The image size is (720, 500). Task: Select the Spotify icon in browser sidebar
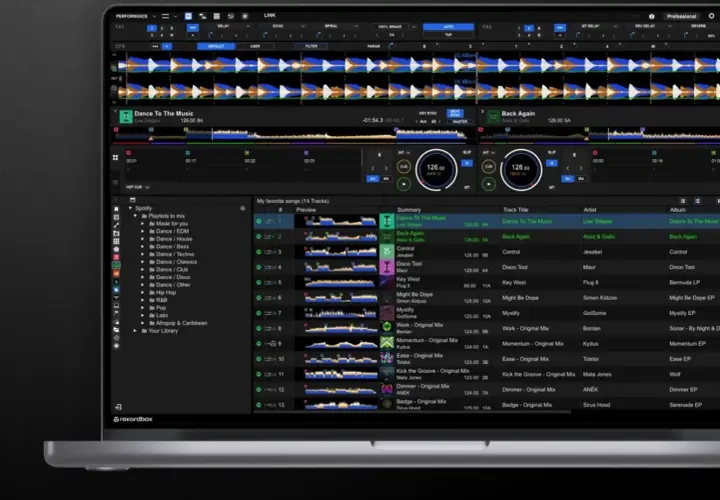pos(117,265)
